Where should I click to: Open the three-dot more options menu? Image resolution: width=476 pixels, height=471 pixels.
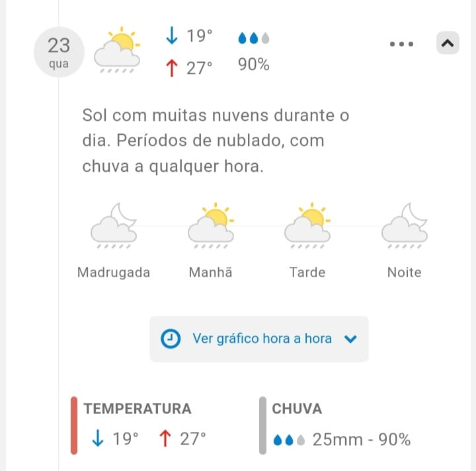pyautogui.click(x=401, y=44)
